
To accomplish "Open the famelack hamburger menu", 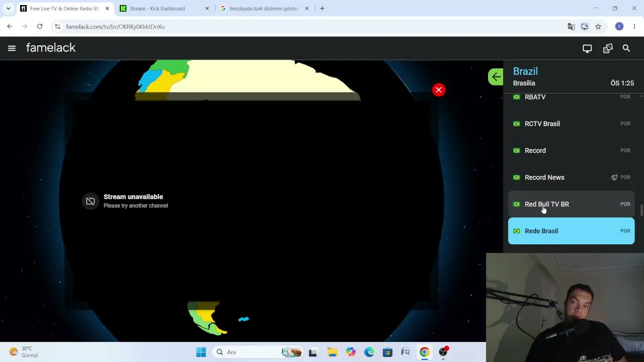I will [x=12, y=48].
